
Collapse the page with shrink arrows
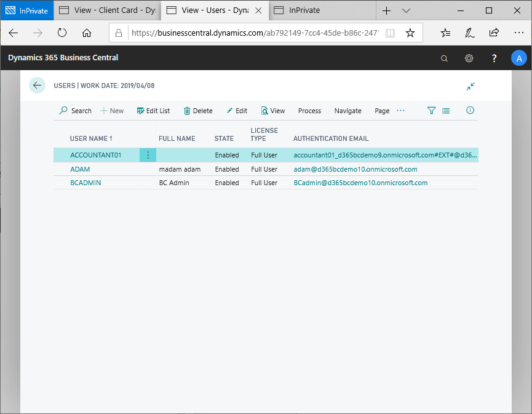coord(470,86)
